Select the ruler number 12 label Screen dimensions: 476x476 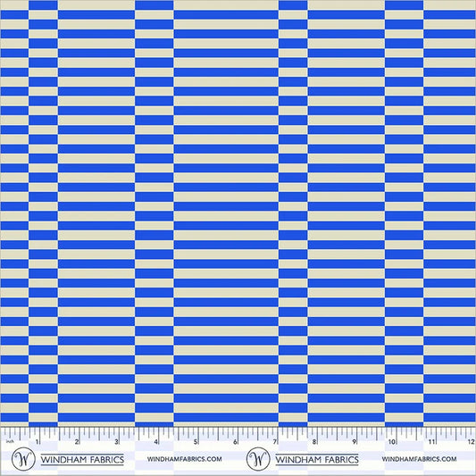tap(471, 442)
